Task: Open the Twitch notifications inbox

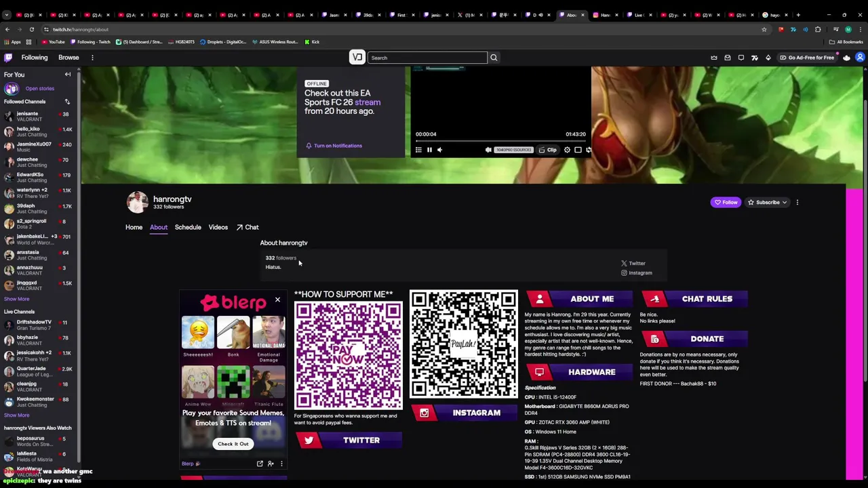Action: [728, 58]
